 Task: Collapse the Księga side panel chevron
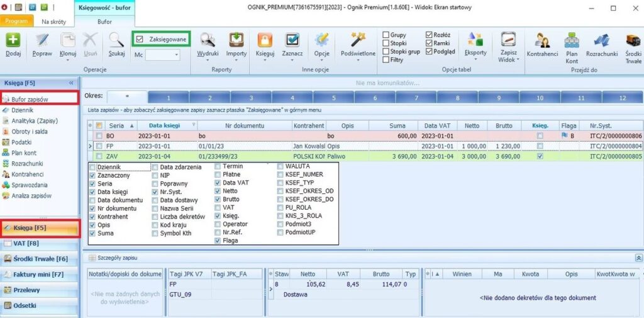(71, 82)
